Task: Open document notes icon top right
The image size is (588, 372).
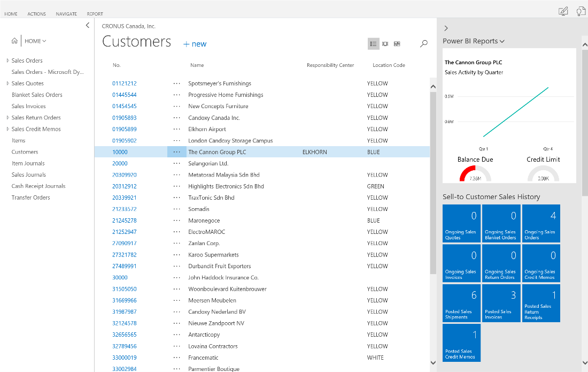Action: coord(581,11)
